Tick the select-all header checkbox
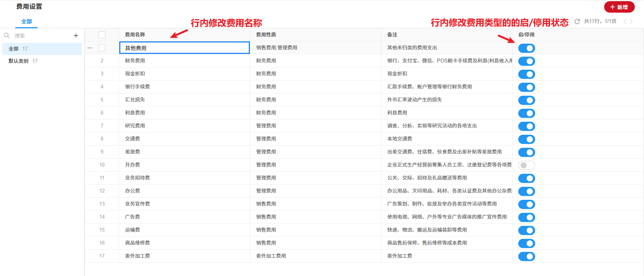 point(102,35)
